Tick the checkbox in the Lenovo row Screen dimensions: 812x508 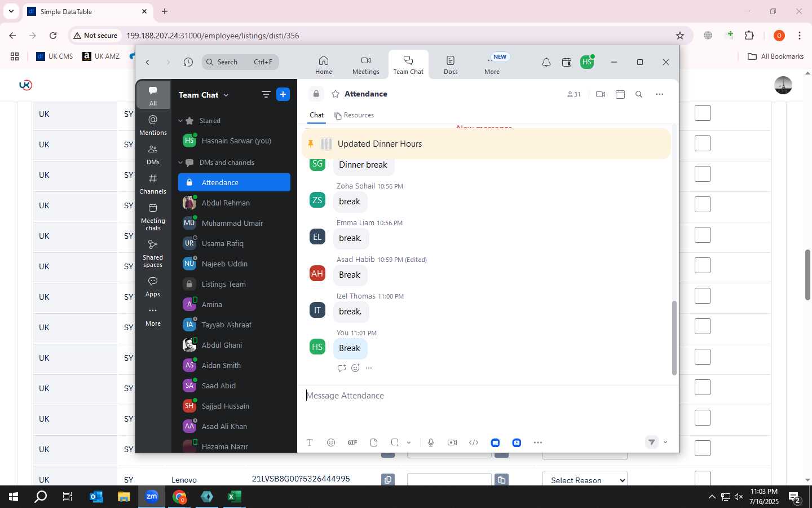pyautogui.click(x=703, y=478)
